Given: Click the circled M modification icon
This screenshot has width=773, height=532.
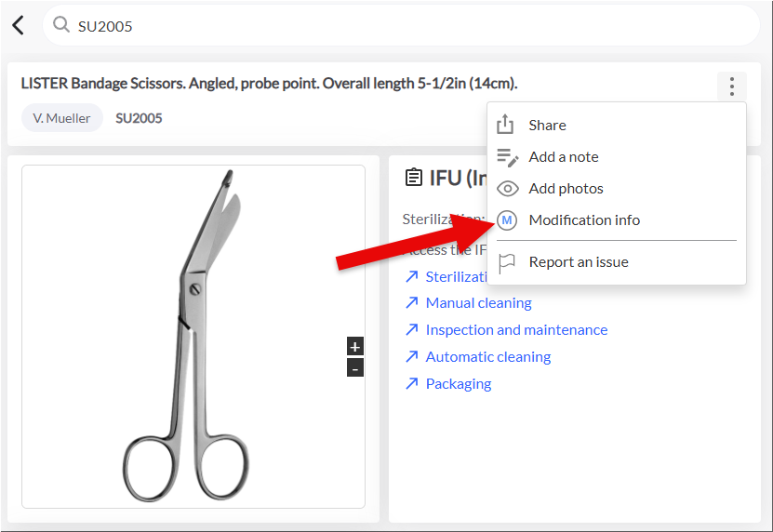Looking at the screenshot, I should coord(507,219).
